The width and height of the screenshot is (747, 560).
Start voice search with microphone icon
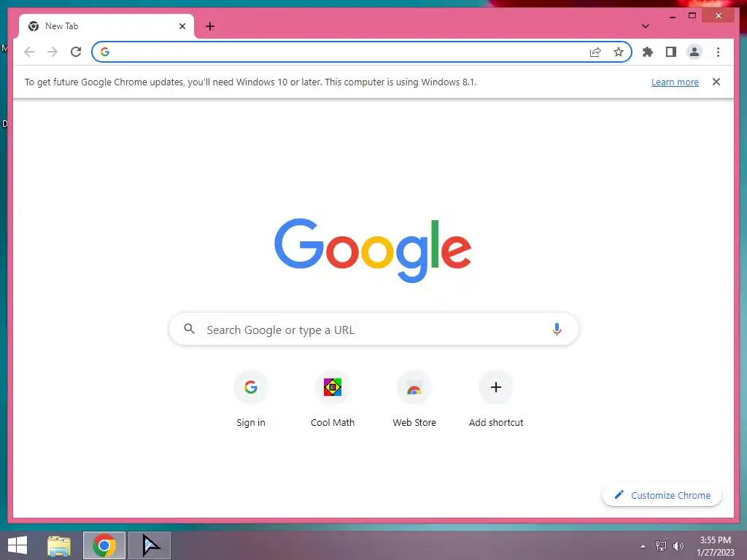(x=557, y=329)
